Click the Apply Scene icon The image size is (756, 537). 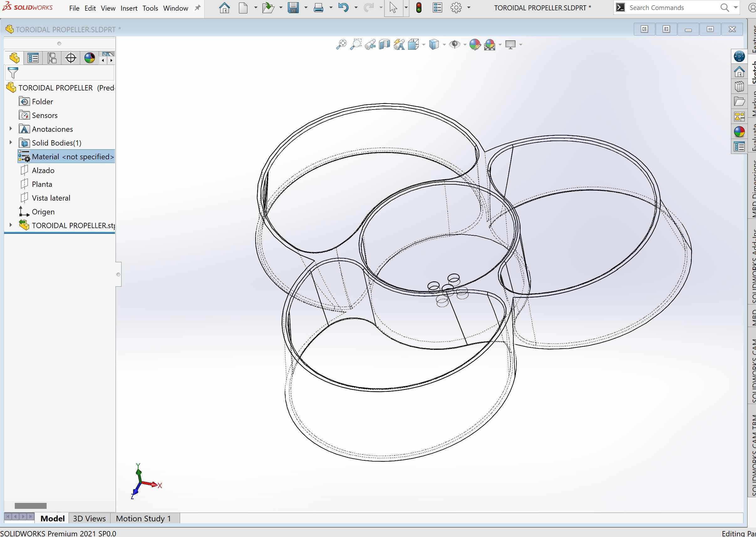tap(489, 44)
